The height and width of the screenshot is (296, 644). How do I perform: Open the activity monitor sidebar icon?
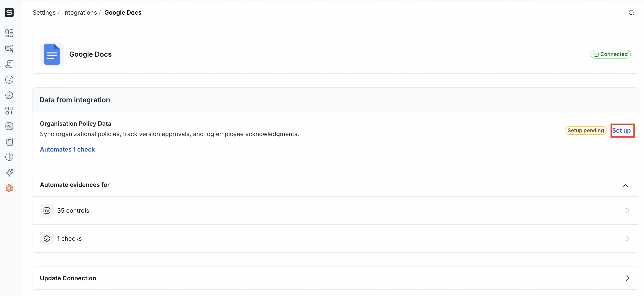(x=9, y=126)
